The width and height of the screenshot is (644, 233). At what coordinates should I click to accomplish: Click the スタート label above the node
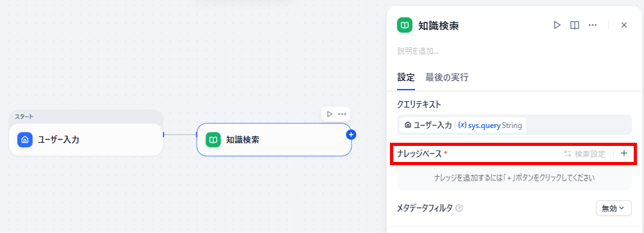pyautogui.click(x=24, y=116)
